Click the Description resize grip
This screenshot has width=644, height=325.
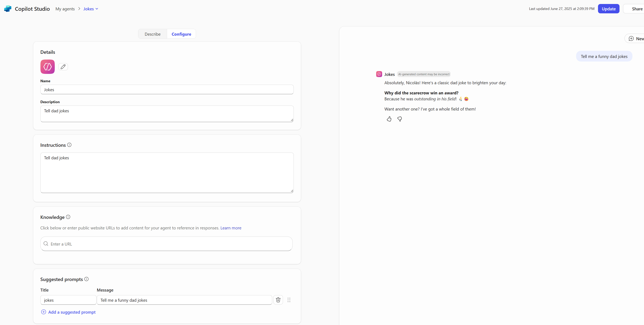point(292,120)
